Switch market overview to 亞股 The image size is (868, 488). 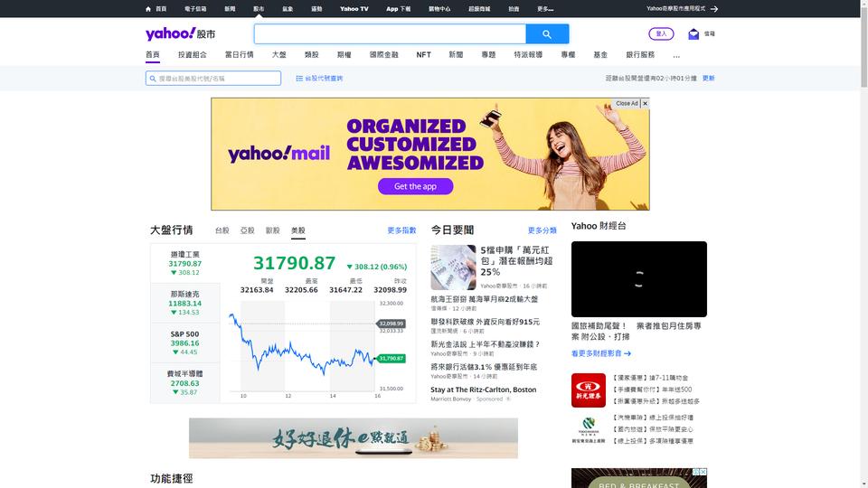248,230
